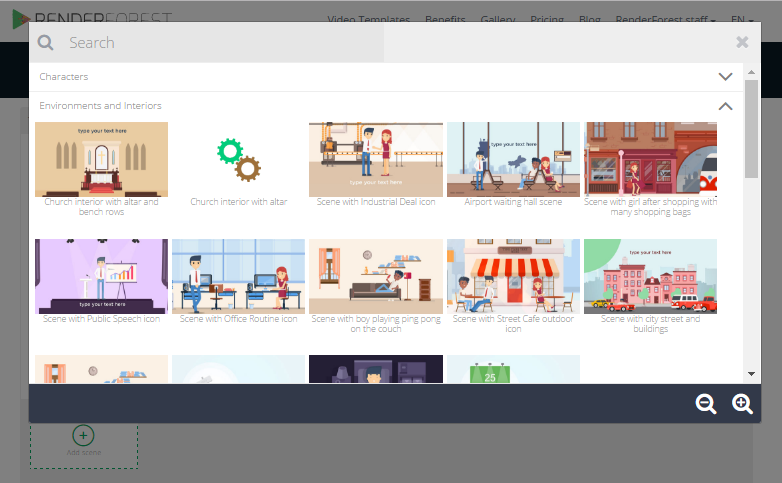Collapse the Environments and Interiors section
This screenshot has width=782, height=483.
pyautogui.click(x=726, y=106)
